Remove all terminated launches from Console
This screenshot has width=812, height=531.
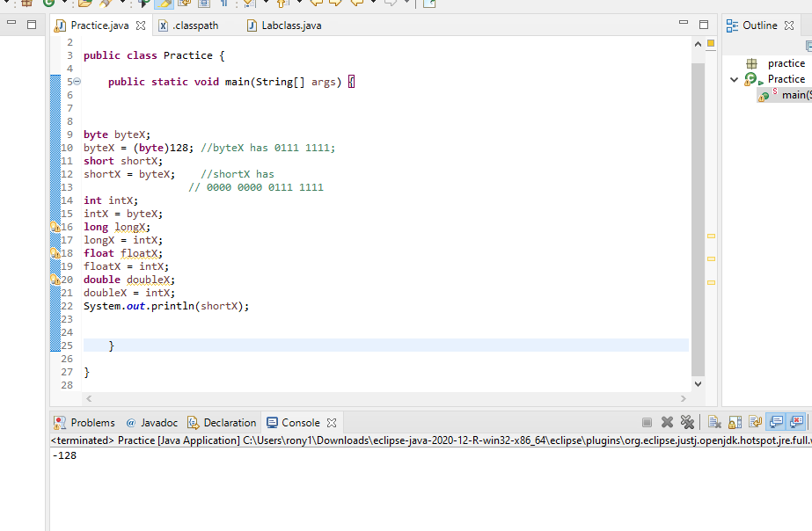(x=687, y=422)
